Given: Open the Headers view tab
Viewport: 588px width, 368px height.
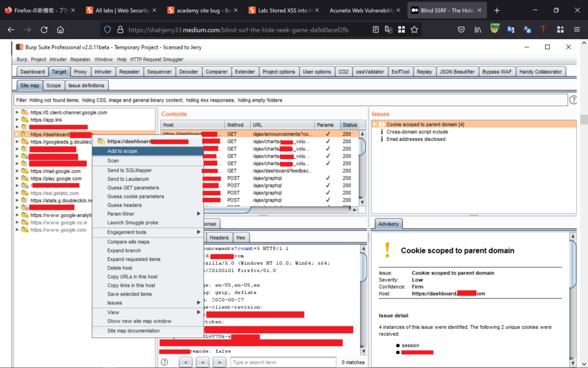Looking at the screenshot, I should click(x=219, y=237).
